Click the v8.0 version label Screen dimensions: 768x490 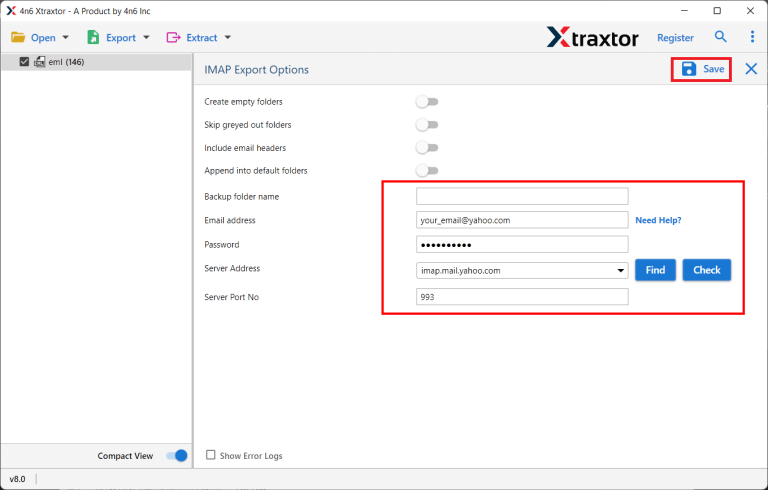tap(18, 479)
